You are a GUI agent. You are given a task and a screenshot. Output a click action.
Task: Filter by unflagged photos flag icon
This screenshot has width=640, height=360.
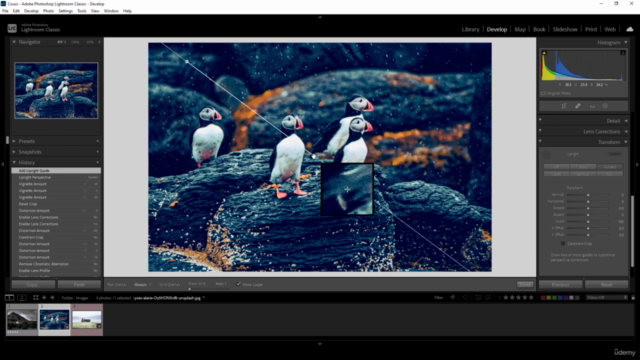coord(459,298)
